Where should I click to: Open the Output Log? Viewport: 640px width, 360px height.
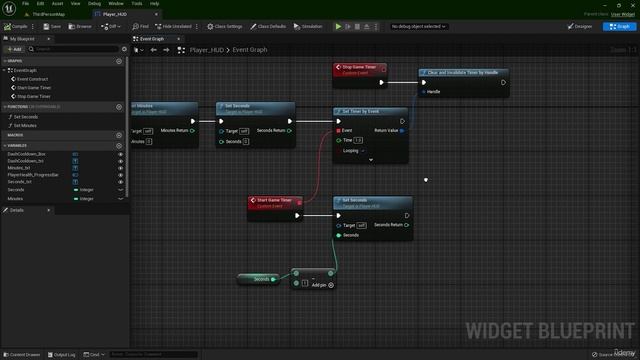pos(62,355)
